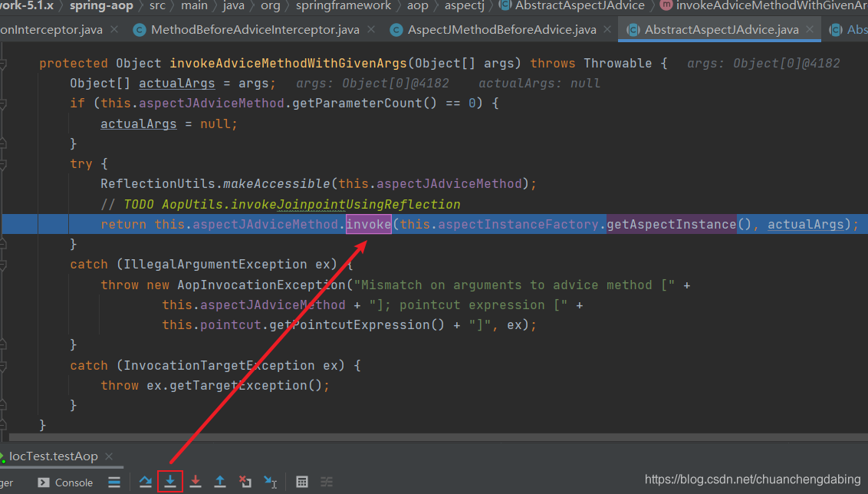Image resolution: width=868 pixels, height=494 pixels.
Task: Close the AbstractAspectJAdvice.java tab
Action: coord(810,29)
